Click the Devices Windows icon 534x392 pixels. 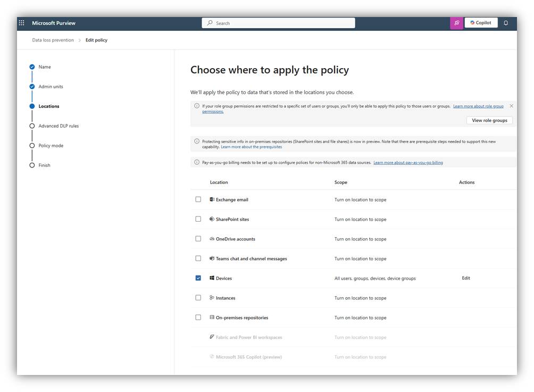tap(212, 278)
